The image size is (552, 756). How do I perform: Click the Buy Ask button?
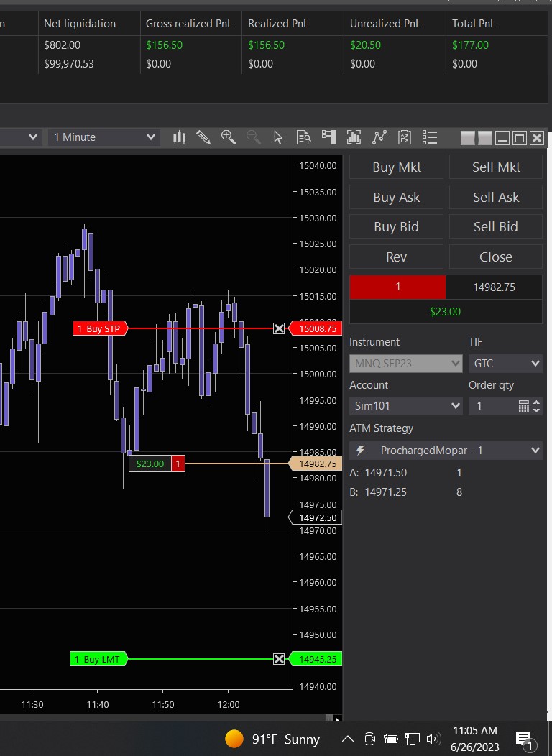coord(396,197)
